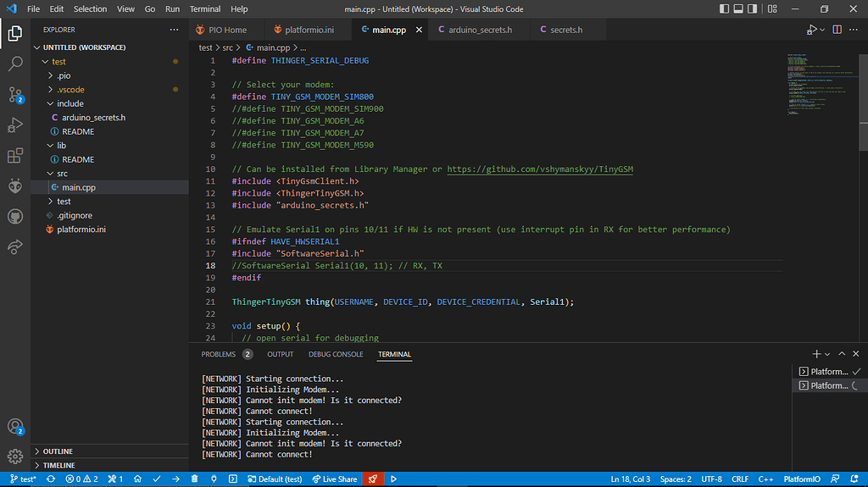Click the TinyGSM GitHub link in code
This screenshot has width=868, height=487.
coord(540,169)
